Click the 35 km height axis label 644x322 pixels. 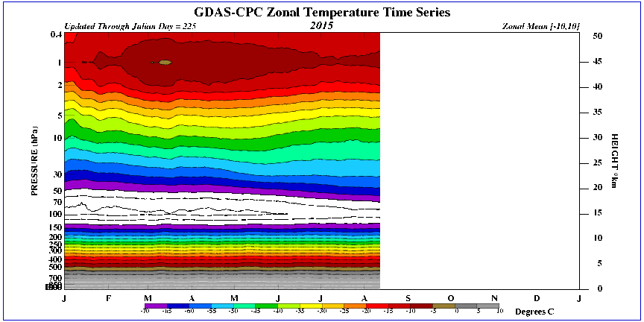596,113
